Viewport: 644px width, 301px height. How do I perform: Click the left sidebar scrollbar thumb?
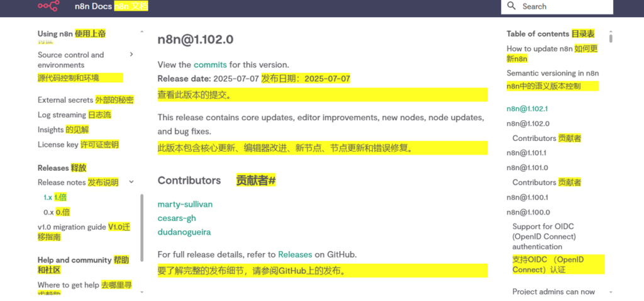tap(142, 227)
